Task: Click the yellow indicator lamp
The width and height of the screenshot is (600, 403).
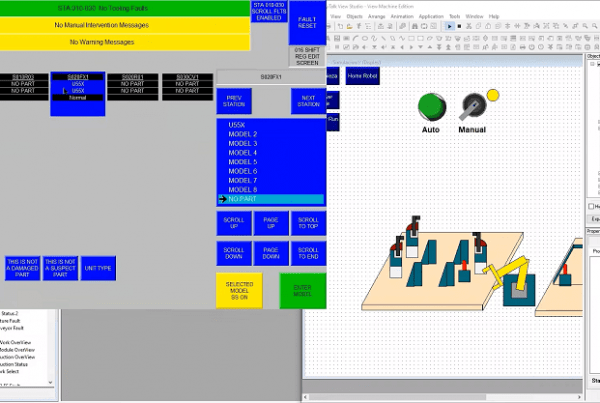Action: [493, 95]
